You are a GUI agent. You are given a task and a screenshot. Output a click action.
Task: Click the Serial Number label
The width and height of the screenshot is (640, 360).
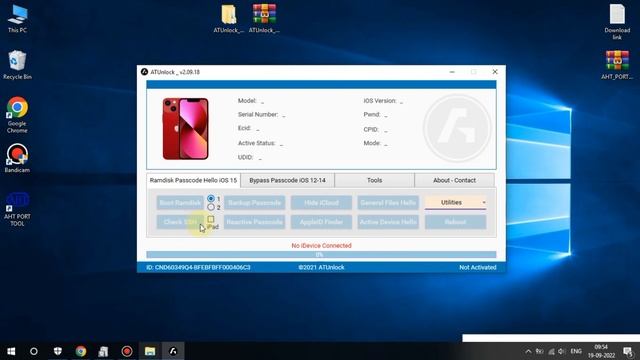(x=258, y=114)
